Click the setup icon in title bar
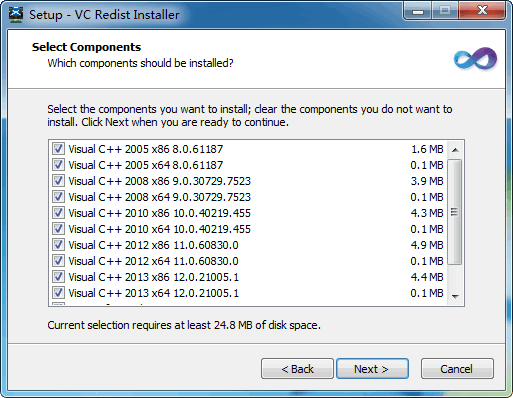Viewport: 513px width, 398px height. 16,14
